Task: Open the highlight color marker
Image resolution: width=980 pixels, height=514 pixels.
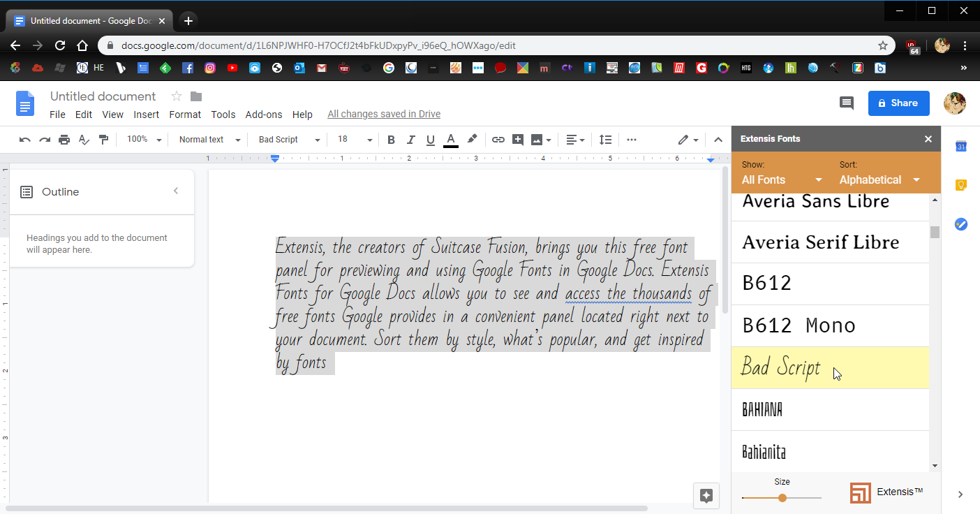Action: (472, 140)
